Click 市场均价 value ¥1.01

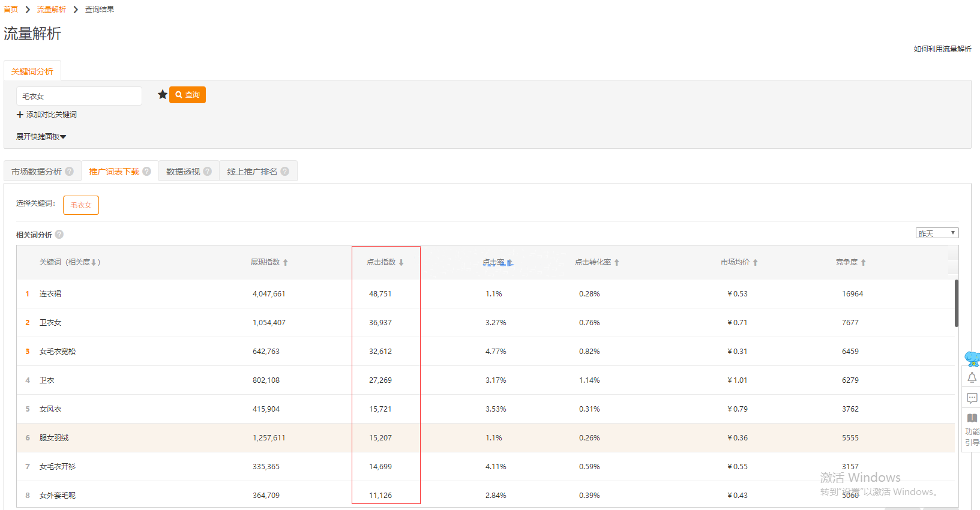click(x=738, y=380)
